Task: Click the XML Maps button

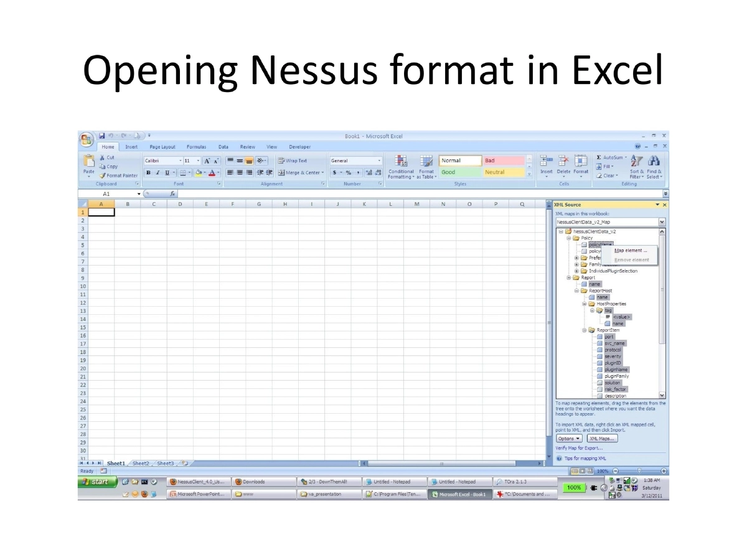Action: pos(602,439)
